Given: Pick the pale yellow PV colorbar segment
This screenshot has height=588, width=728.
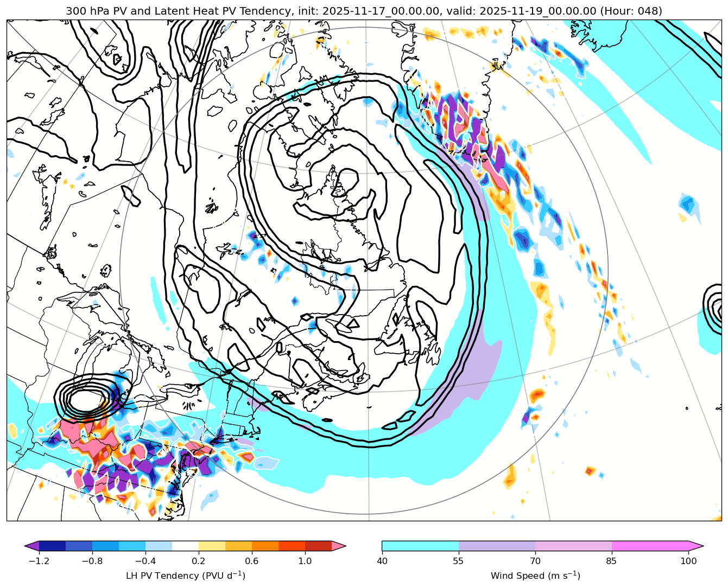Looking at the screenshot, I should 212,546.
